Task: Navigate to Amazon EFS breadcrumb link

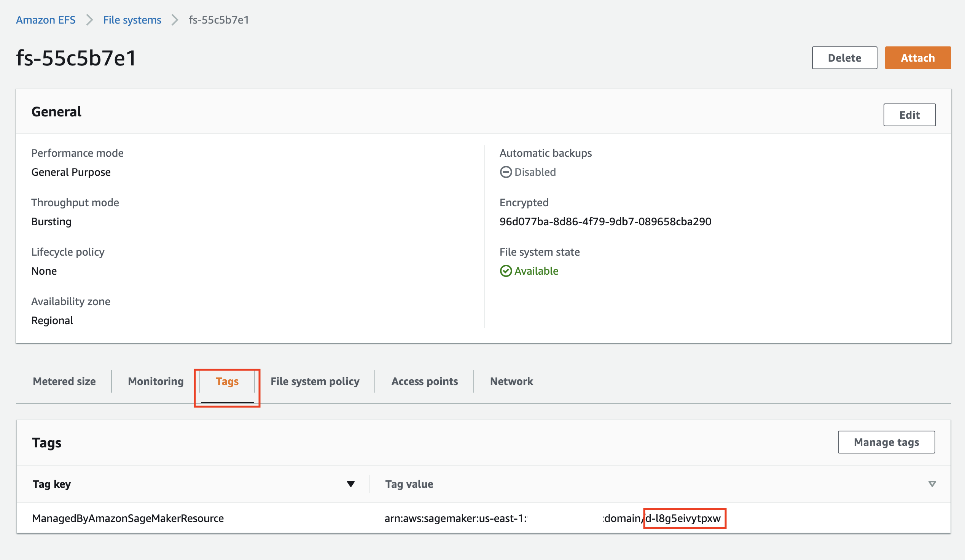Action: (46, 20)
